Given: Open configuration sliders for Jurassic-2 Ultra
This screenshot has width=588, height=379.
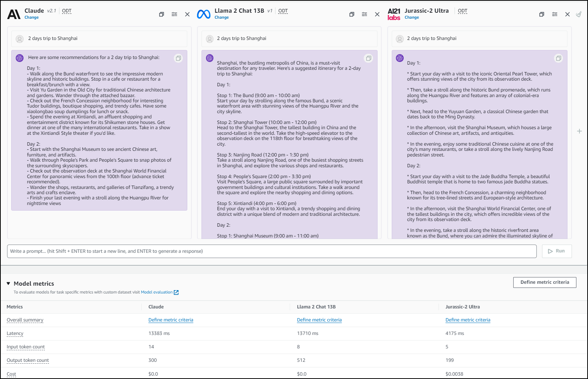Looking at the screenshot, I should (x=555, y=14).
